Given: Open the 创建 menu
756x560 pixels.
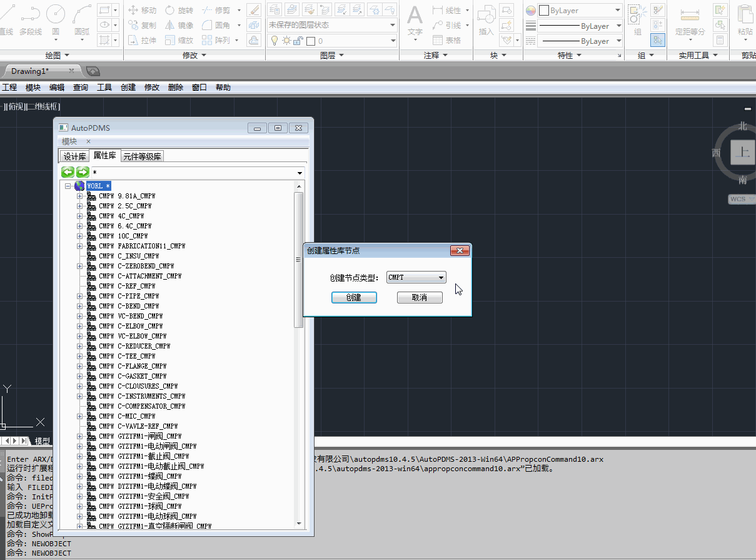Looking at the screenshot, I should coord(128,88).
